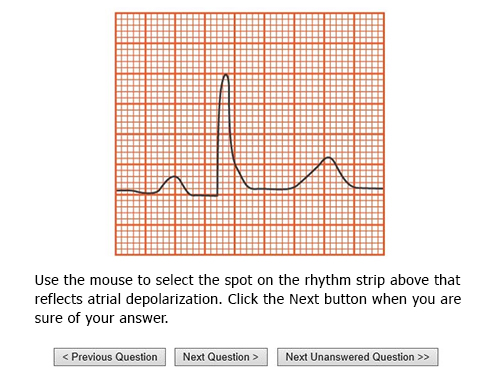Viewport: 500px width, 374px height.
Task: Click the downslope of the P wave
Action: (184, 187)
